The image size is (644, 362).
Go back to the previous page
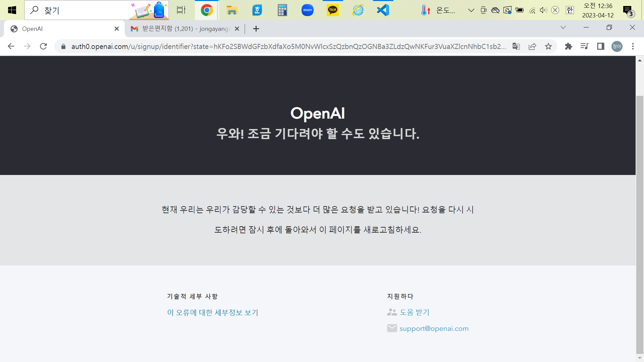point(11,46)
